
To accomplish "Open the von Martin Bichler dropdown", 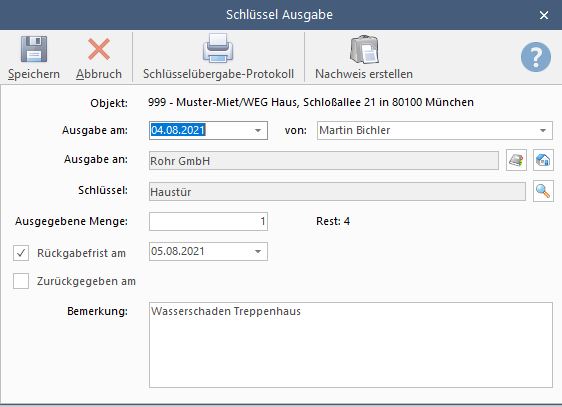I will click(x=543, y=130).
